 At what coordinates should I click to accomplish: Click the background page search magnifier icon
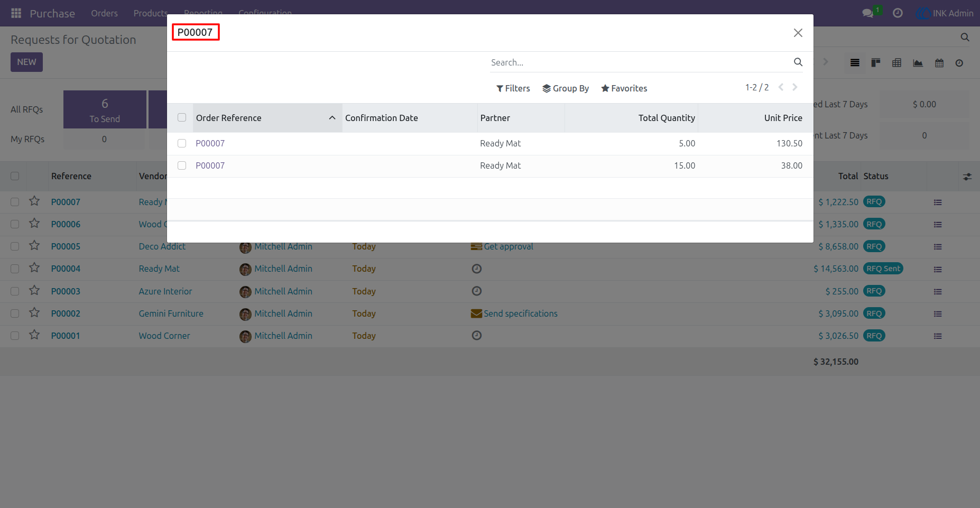[x=965, y=38]
